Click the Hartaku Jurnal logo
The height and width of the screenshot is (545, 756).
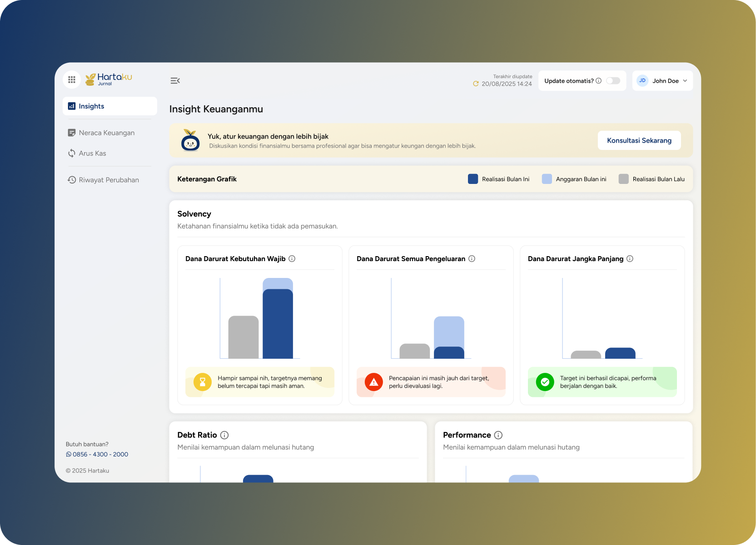click(x=109, y=79)
